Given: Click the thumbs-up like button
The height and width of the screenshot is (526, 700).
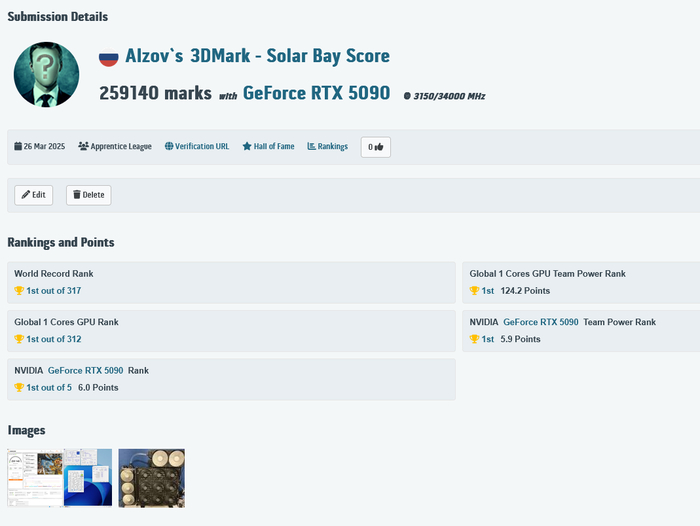Looking at the screenshot, I should click(375, 146).
